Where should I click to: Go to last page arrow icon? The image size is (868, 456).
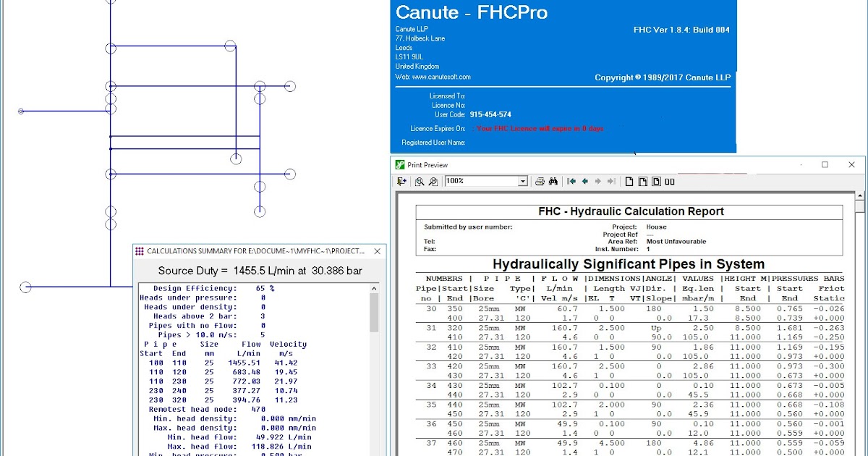pos(611,182)
